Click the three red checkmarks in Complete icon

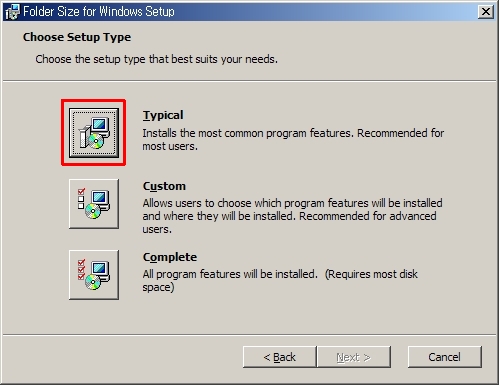(x=81, y=269)
